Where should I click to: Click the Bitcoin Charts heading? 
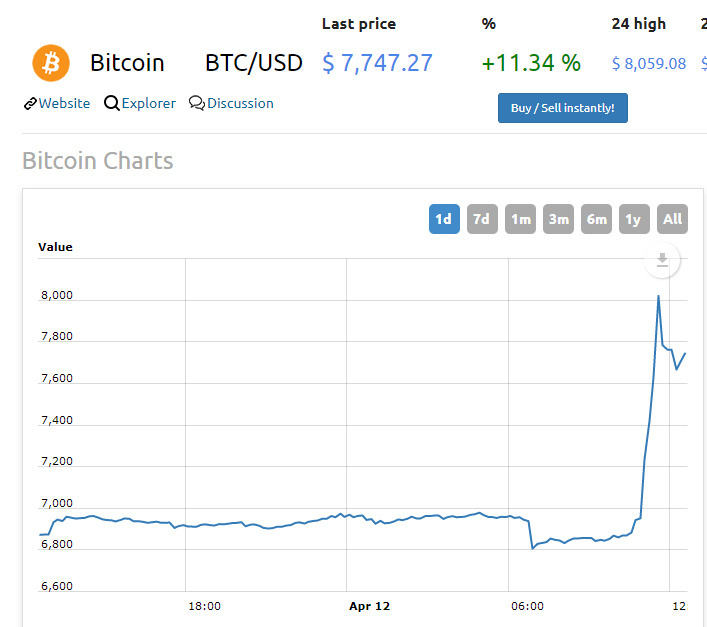(98, 161)
